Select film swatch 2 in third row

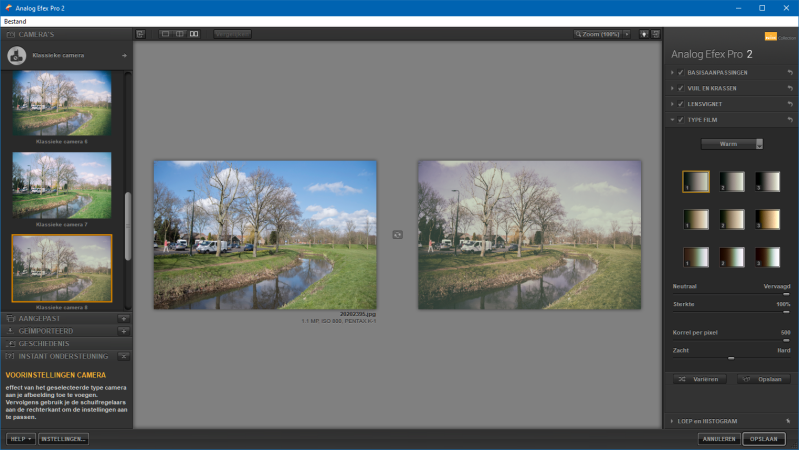tap(732, 257)
